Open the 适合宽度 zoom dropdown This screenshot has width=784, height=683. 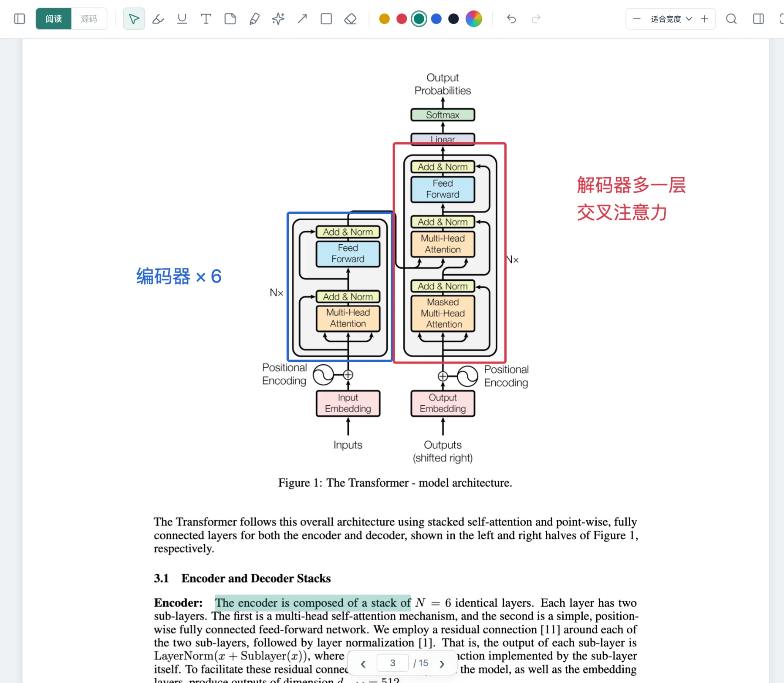point(671,19)
